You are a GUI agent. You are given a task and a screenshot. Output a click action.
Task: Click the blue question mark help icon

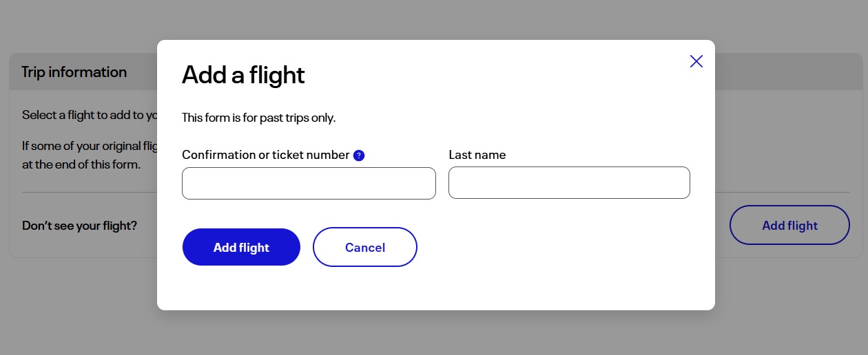pyautogui.click(x=359, y=155)
